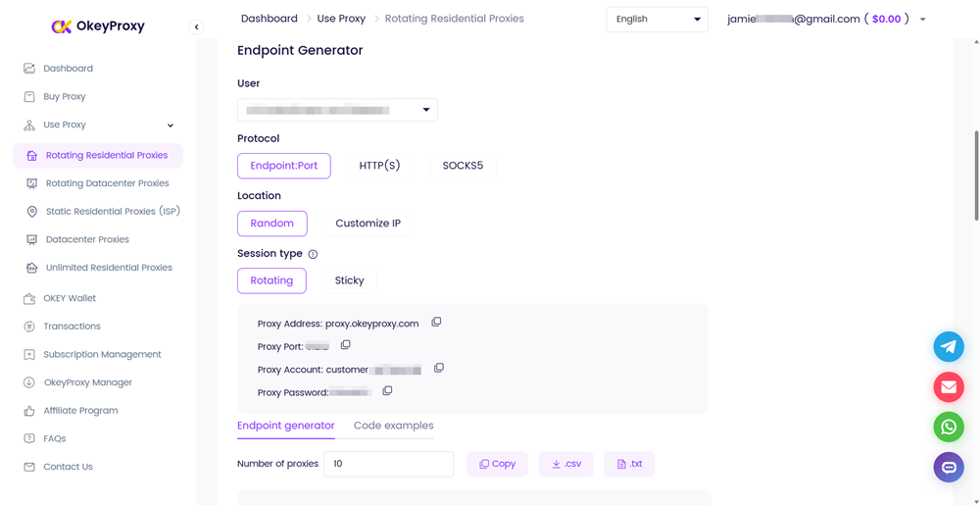980x505 pixels.
Task: Open OKEY Wallet
Action: [70, 298]
